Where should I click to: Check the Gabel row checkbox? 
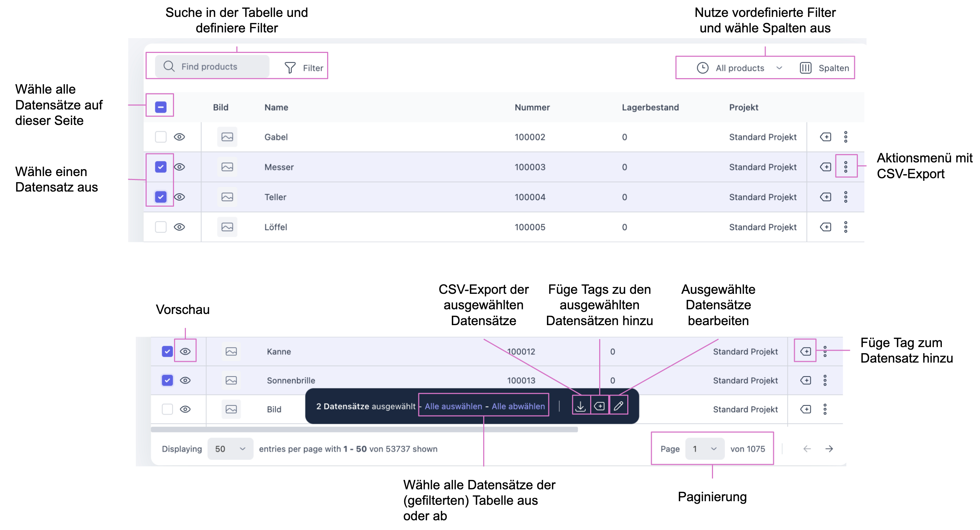[161, 136]
